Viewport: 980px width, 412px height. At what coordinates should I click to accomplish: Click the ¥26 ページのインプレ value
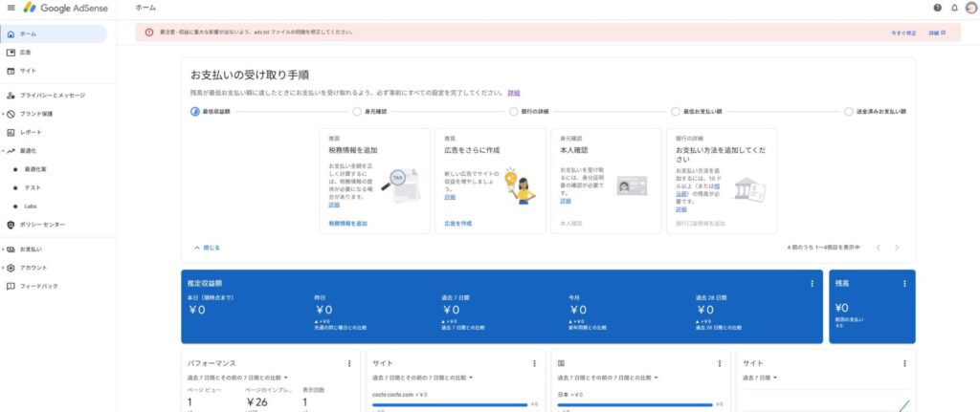pos(256,402)
